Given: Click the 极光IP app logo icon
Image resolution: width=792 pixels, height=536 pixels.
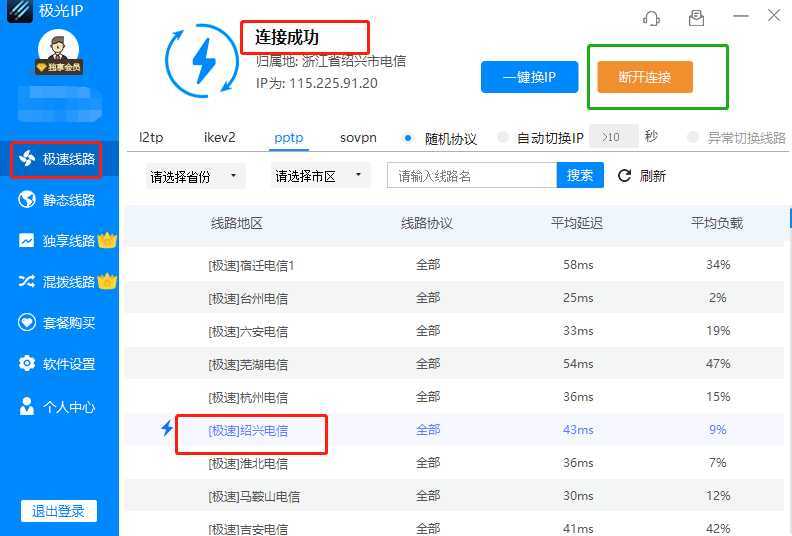Looking at the screenshot, I should [x=19, y=10].
